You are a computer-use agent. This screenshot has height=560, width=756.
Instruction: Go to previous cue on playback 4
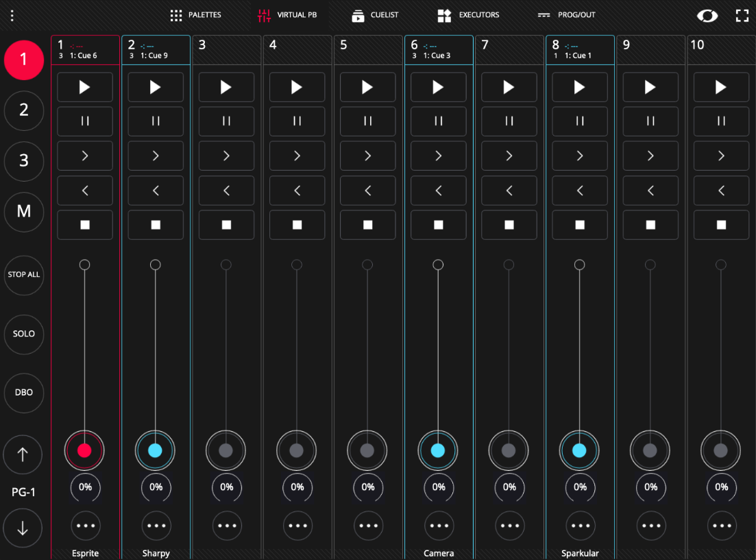coord(297,191)
